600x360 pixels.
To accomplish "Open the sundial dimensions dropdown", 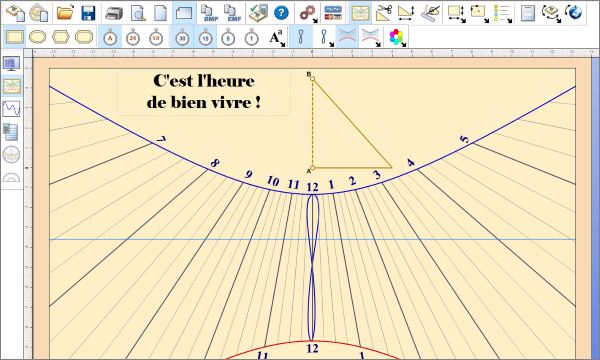I will click(457, 13).
